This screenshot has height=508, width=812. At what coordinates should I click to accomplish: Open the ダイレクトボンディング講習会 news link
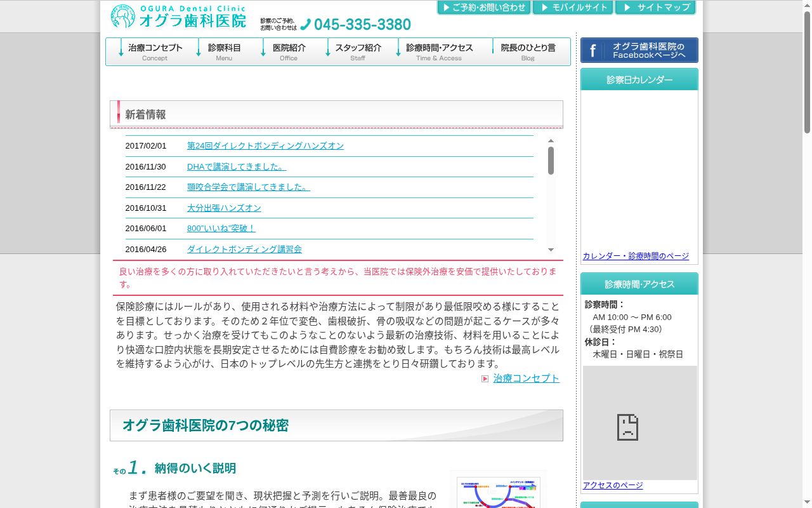click(x=244, y=250)
